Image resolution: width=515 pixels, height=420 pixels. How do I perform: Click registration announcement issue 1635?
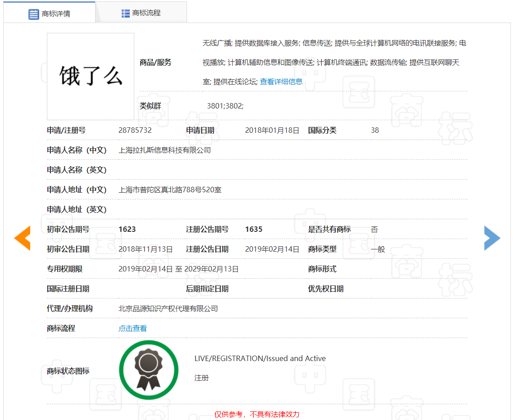(254, 230)
